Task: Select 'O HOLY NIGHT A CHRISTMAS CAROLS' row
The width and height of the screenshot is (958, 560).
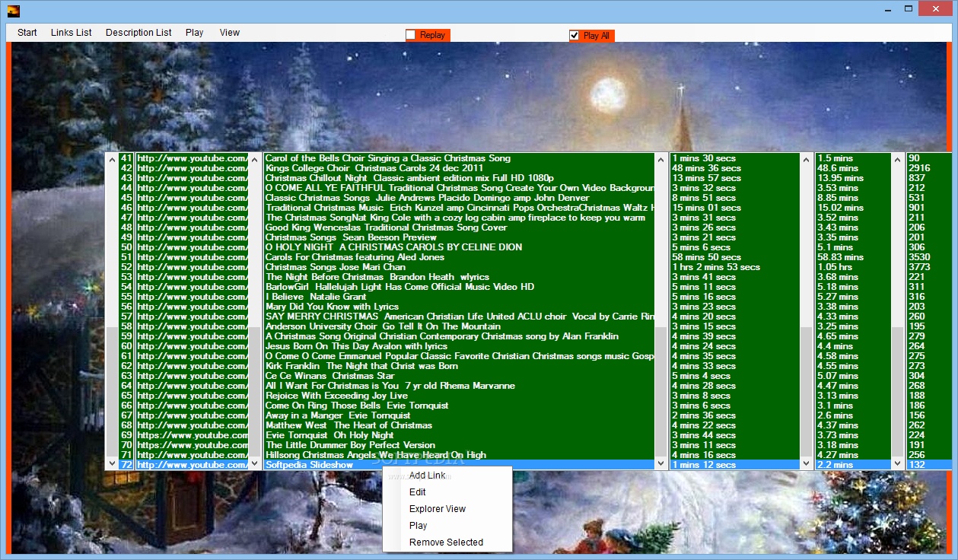Action: click(x=459, y=247)
